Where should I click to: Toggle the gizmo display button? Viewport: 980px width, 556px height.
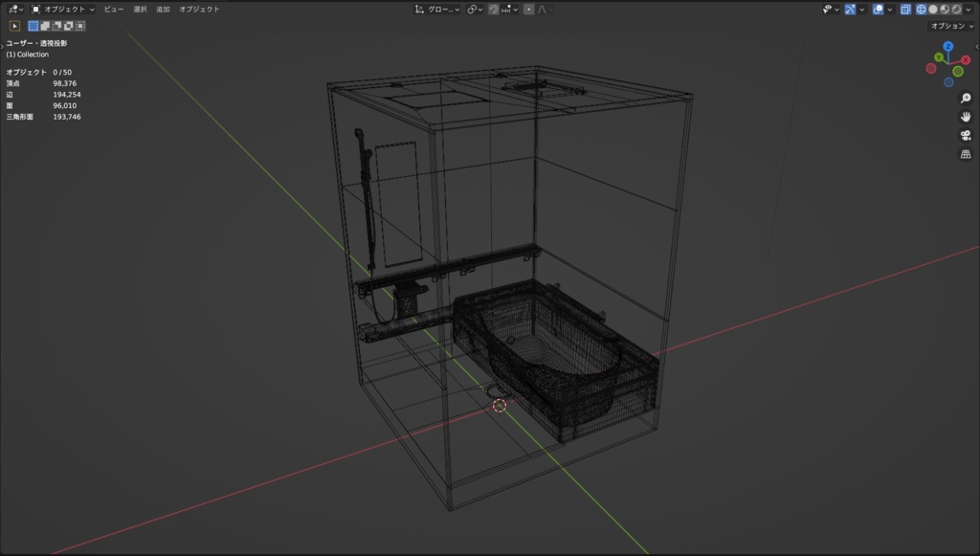pos(850,10)
